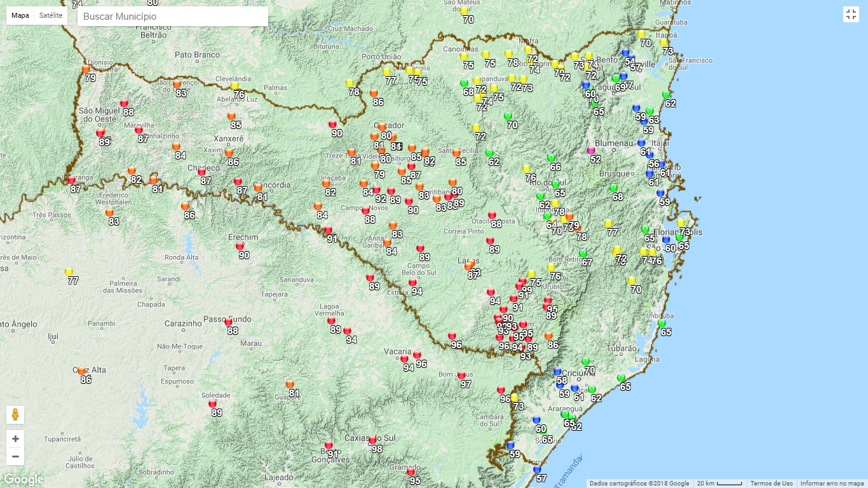Select the Street View pegman icon
868x488 pixels.
pos(15,415)
